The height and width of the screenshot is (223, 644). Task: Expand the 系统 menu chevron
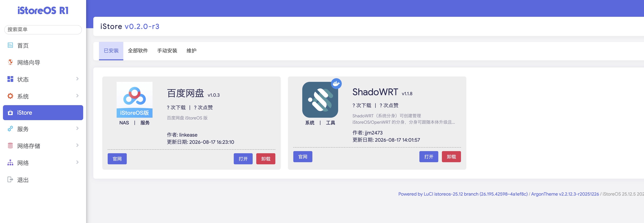tap(77, 96)
